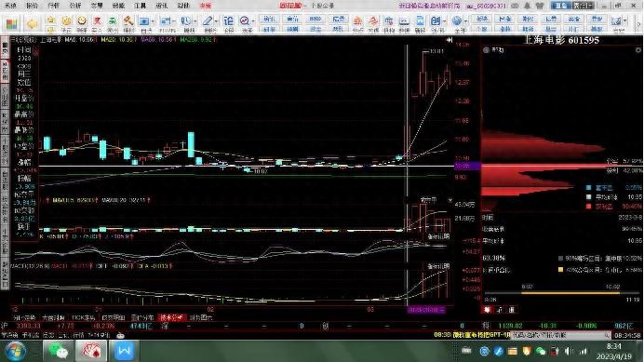Toggle the third small button below chip histogram
This screenshot has height=362, width=644.
click(x=512, y=310)
